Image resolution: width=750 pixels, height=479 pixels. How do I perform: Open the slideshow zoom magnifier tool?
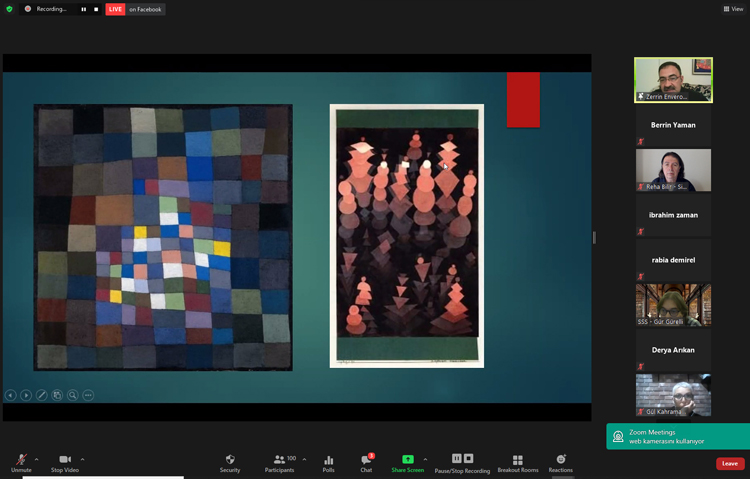coord(73,395)
